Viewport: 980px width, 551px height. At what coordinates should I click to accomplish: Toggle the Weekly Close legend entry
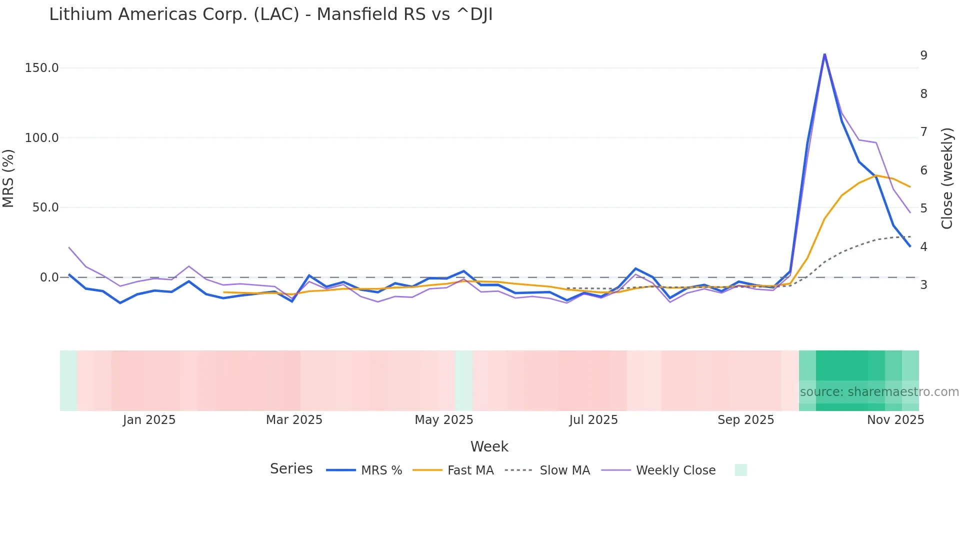(x=658, y=470)
